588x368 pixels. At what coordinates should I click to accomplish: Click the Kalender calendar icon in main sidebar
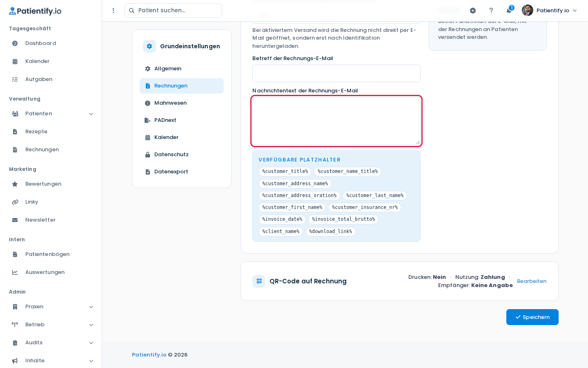(15, 61)
